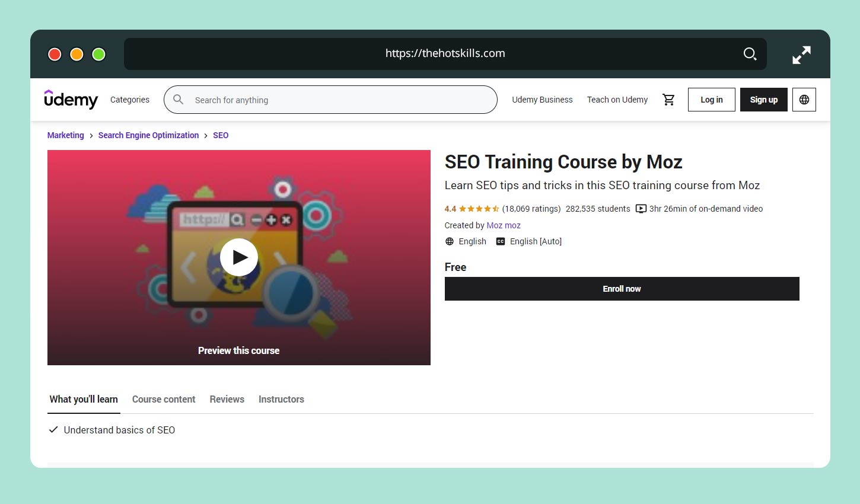The image size is (860, 504).
Task: Click the Enroll now button
Action: [622, 289]
